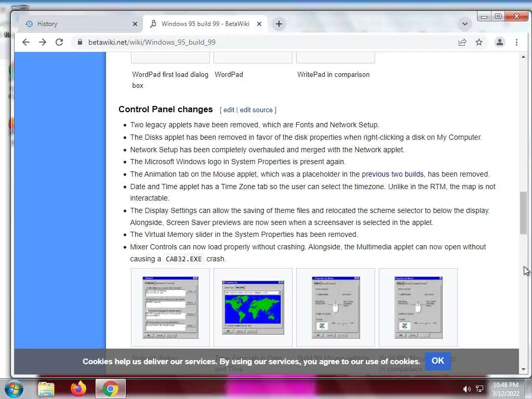532x399 pixels.
Task: Share this page using the share icon
Action: [462, 42]
